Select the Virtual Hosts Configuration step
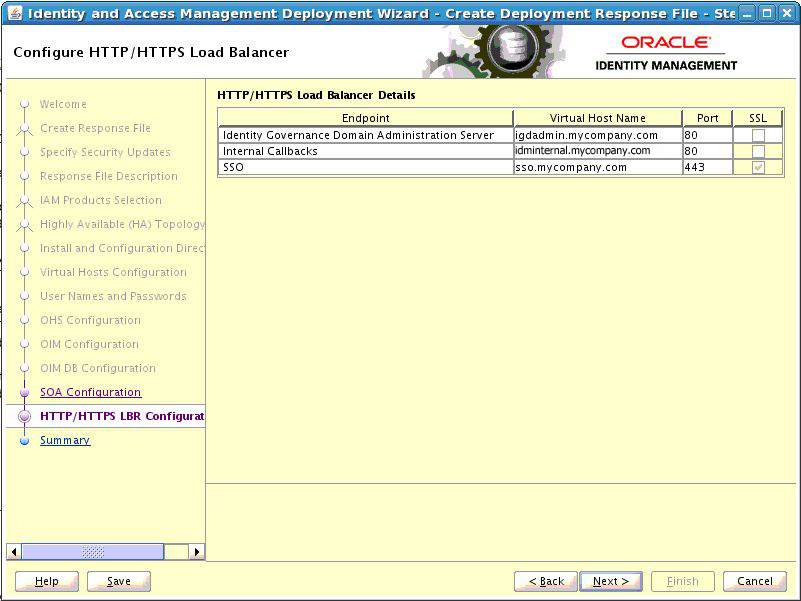 pyautogui.click(x=113, y=272)
